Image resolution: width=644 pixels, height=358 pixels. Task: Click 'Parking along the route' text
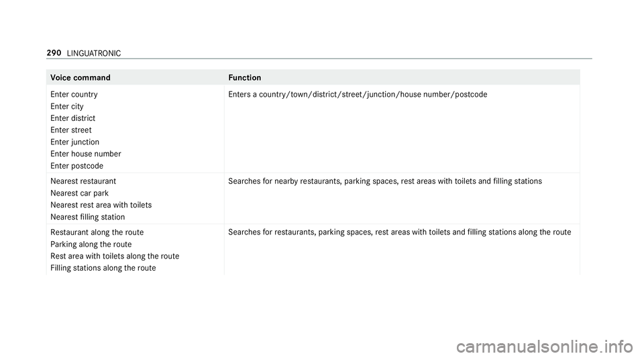91,244
